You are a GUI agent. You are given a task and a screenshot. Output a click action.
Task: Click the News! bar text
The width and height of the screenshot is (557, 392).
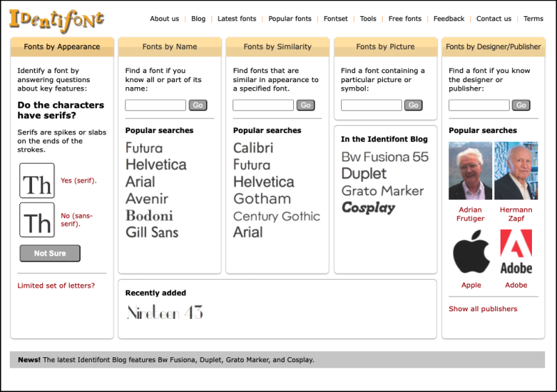tap(166, 360)
